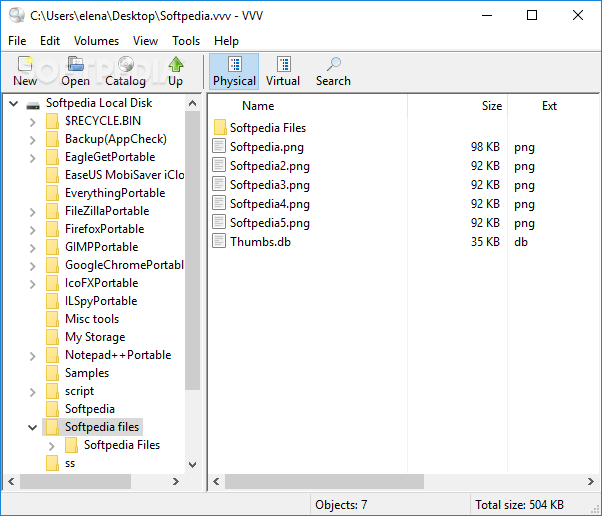Click the New catalog toolbar icon
This screenshot has width=602, height=516.
[x=25, y=64]
